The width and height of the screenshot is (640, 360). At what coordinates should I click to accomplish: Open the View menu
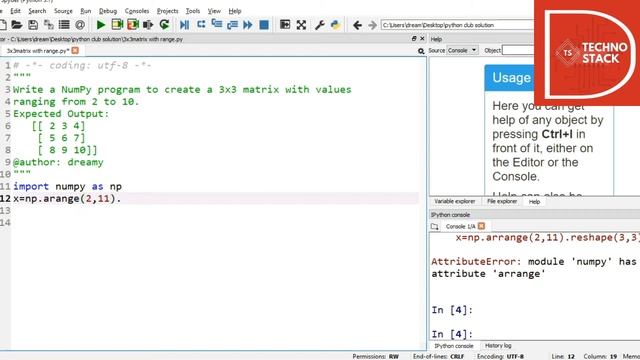click(214, 11)
